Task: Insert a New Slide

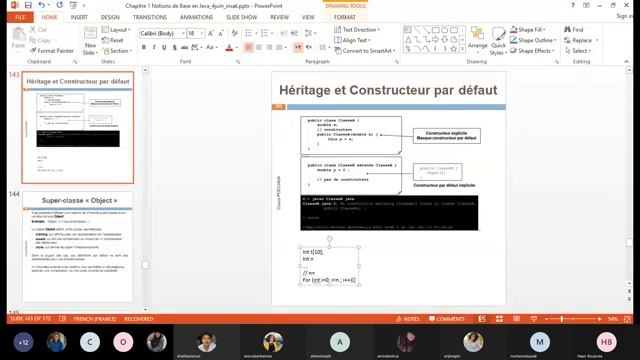Action: coord(90,40)
